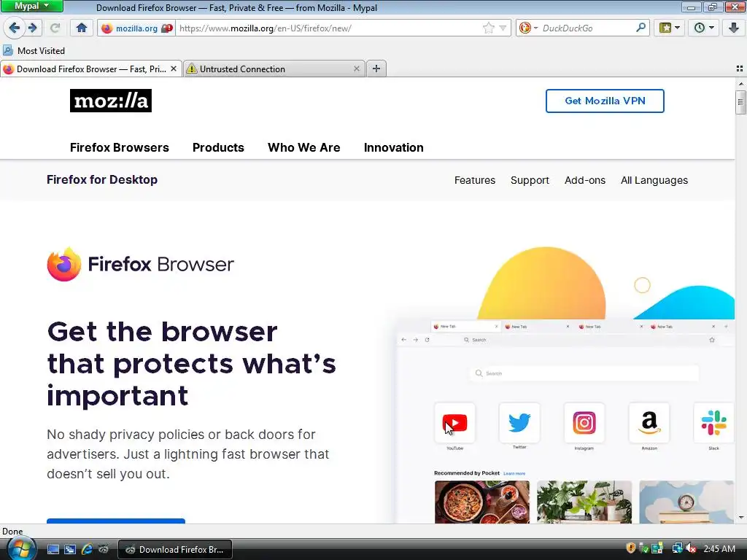The image size is (747, 560).
Task: Open the Features link
Action: pyautogui.click(x=474, y=180)
